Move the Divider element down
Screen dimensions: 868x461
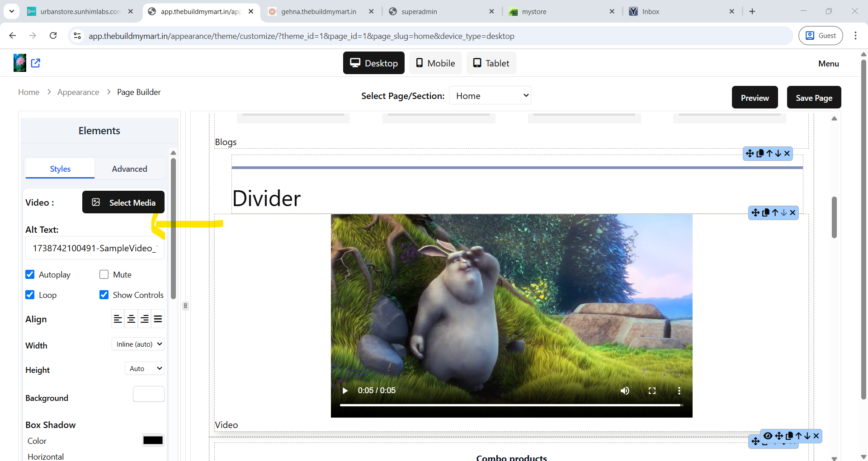click(x=778, y=154)
